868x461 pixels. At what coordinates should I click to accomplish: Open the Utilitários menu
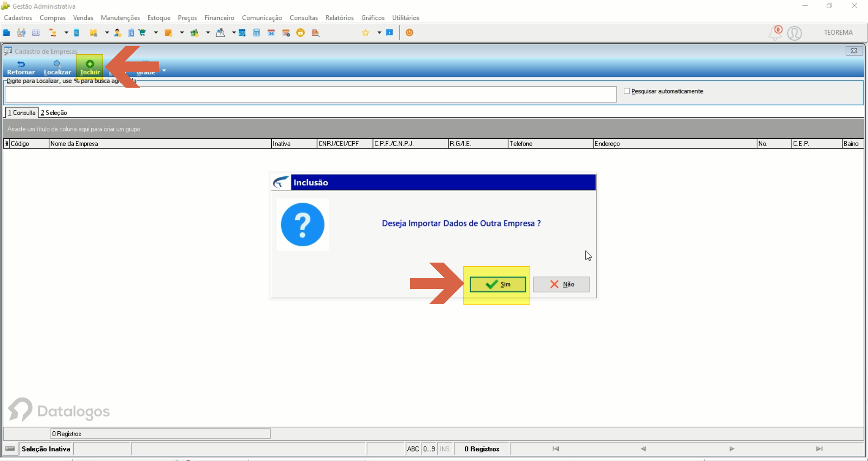(x=406, y=18)
